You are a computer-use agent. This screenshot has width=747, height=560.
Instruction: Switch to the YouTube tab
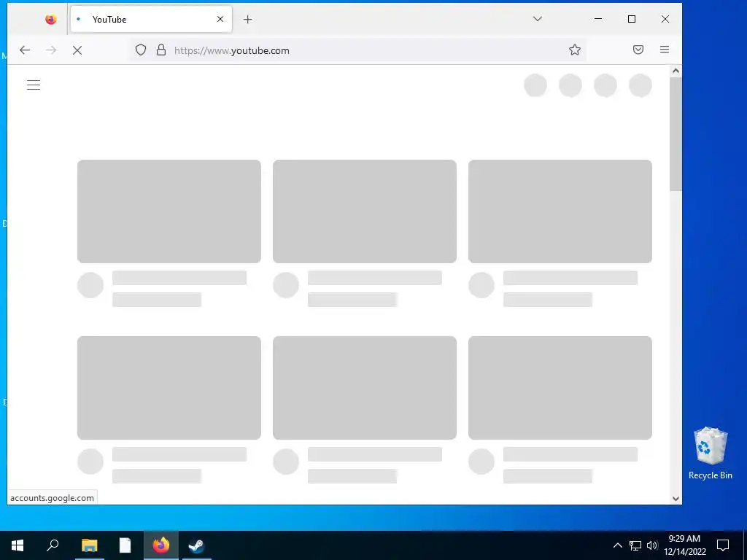(151, 19)
